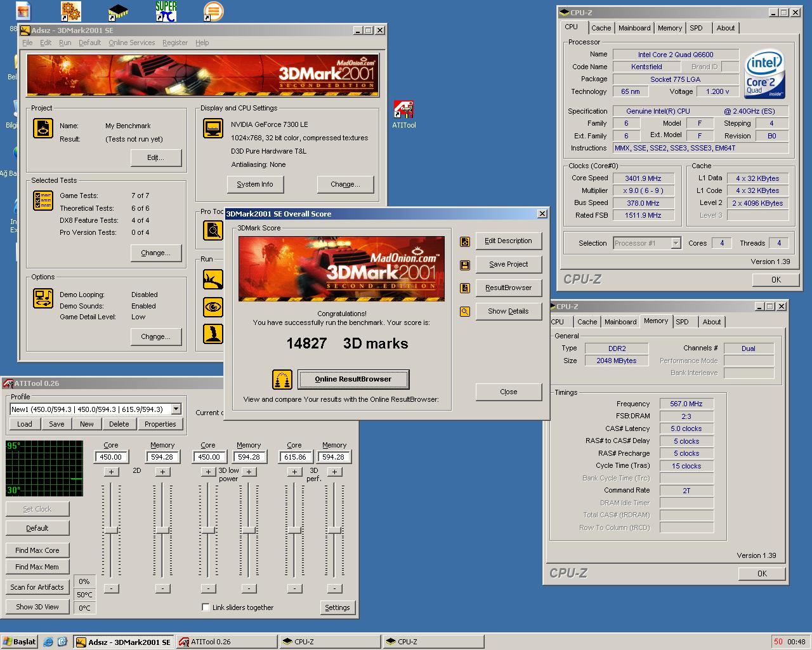This screenshot has height=650, width=812.
Task: Click the 3DMark2001 window title icon
Action: tap(25, 30)
